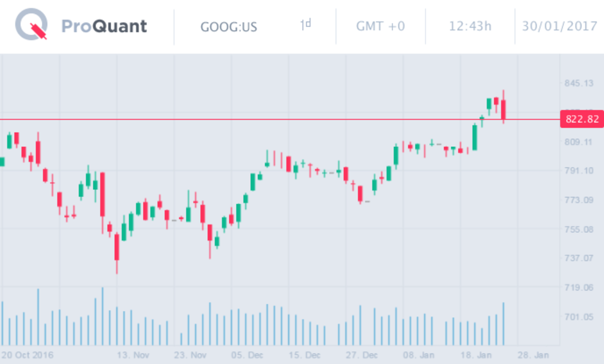This screenshot has height=364, width=604.
Task: Click the 737.07 price axis label
Action: (x=579, y=258)
